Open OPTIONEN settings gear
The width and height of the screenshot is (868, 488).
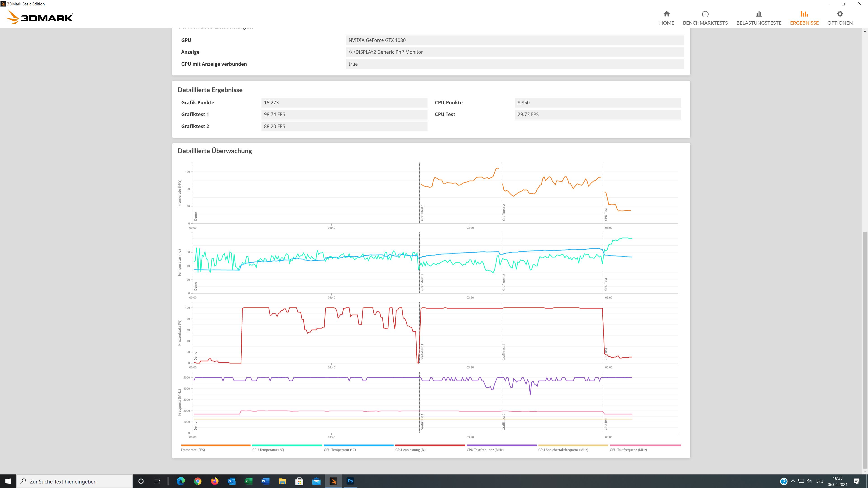840,18
